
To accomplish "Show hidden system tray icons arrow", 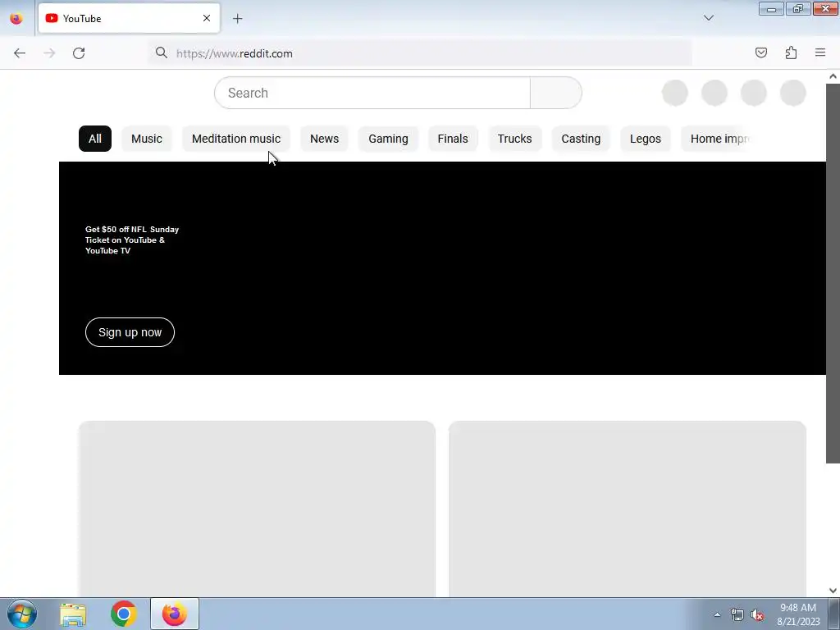I will [x=717, y=614].
